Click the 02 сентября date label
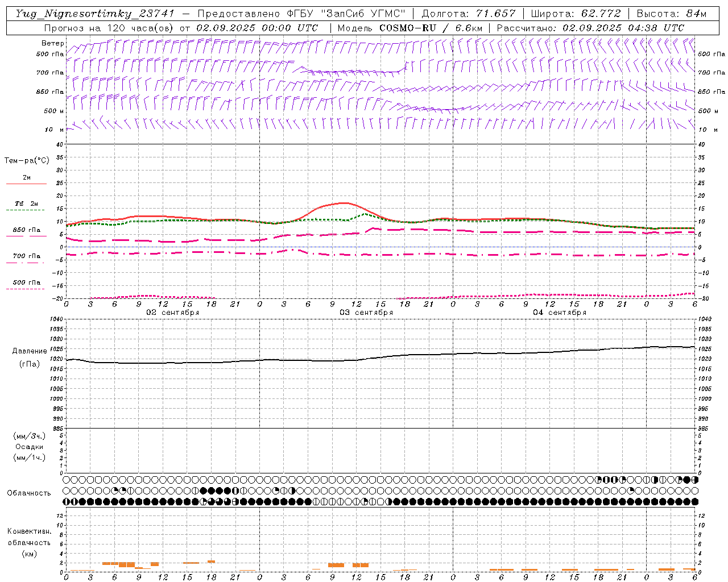 [173, 313]
